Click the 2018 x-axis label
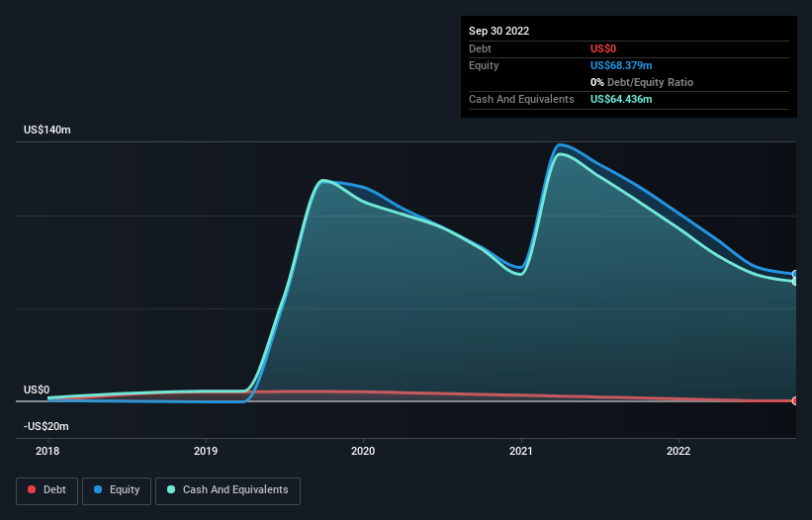 (x=47, y=451)
